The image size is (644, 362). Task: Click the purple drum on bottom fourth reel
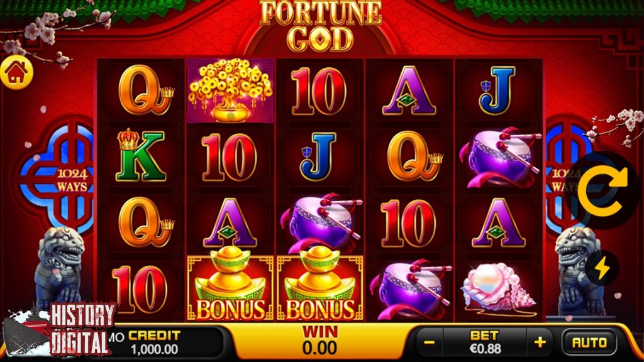click(410, 289)
